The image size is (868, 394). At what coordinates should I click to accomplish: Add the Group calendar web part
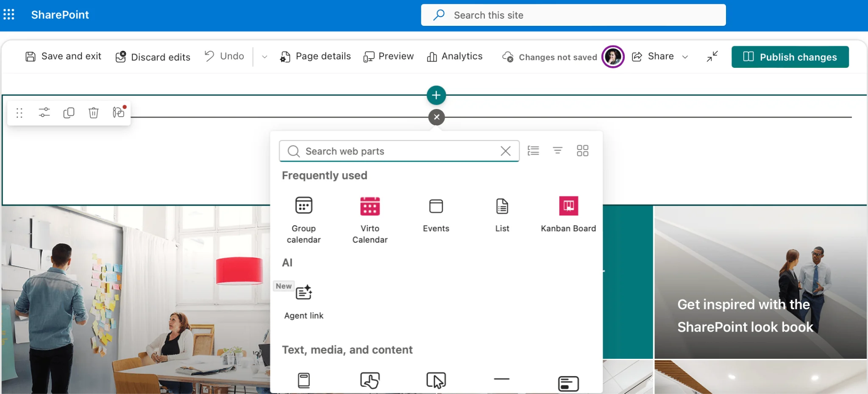click(304, 220)
